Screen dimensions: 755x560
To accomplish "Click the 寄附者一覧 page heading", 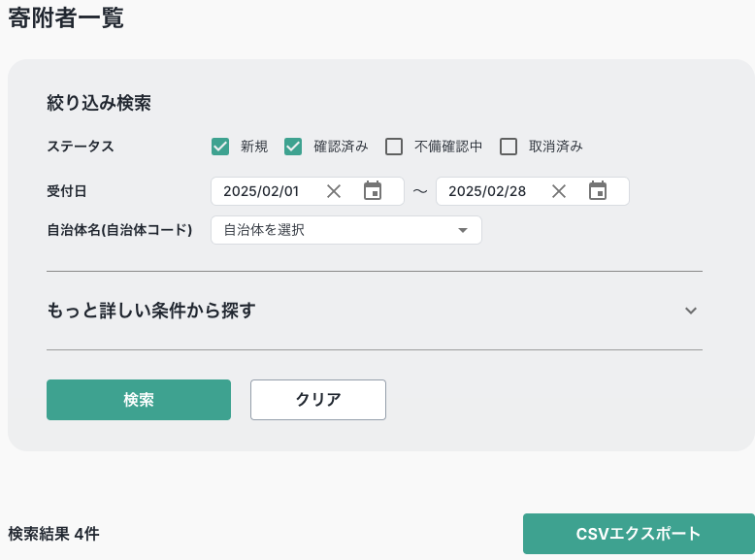I will pyautogui.click(x=66, y=17).
